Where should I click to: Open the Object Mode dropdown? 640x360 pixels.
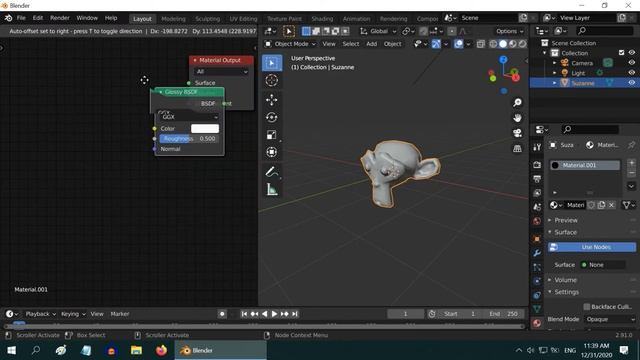(x=290, y=44)
